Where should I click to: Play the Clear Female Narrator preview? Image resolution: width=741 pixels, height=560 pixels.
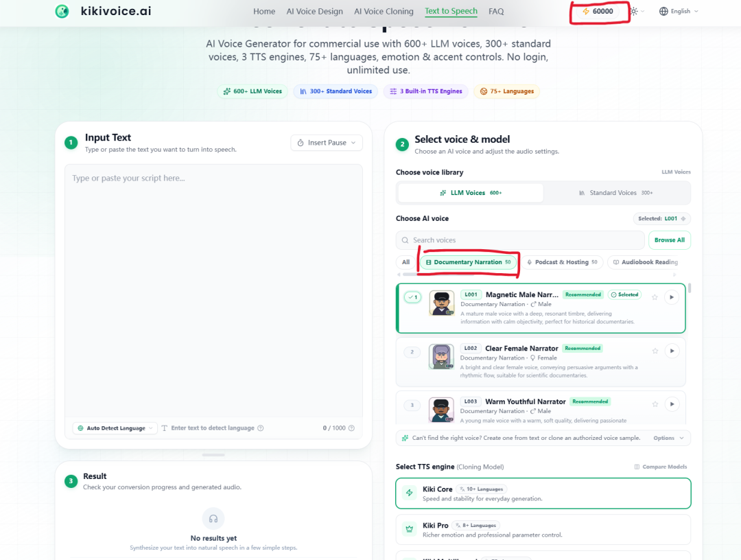(672, 351)
